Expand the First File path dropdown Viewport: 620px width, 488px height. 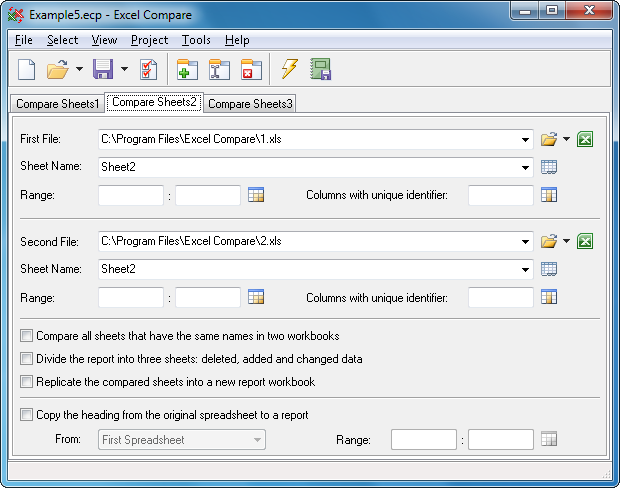pyautogui.click(x=525, y=140)
